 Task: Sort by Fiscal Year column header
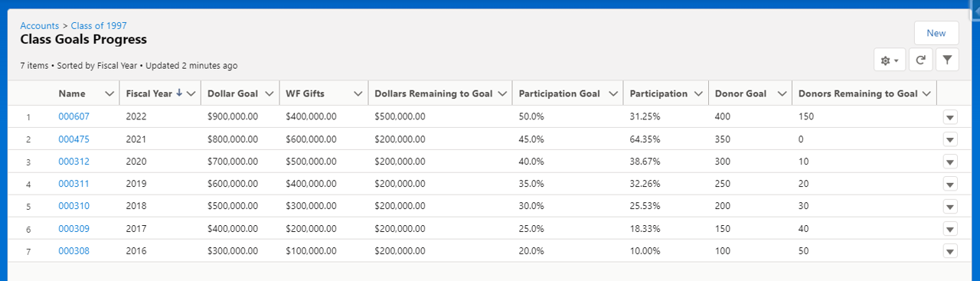(x=149, y=93)
